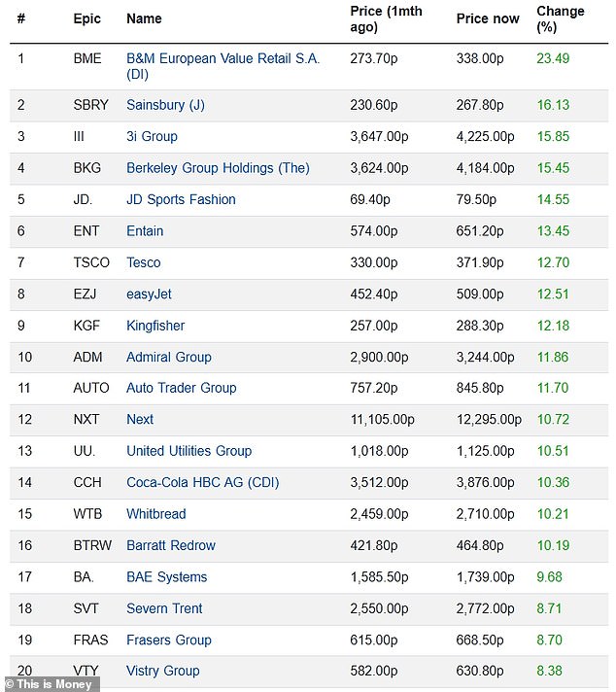Screen dimensions: 616x692
Task: Click the 14.55 change value
Action: [553, 199]
